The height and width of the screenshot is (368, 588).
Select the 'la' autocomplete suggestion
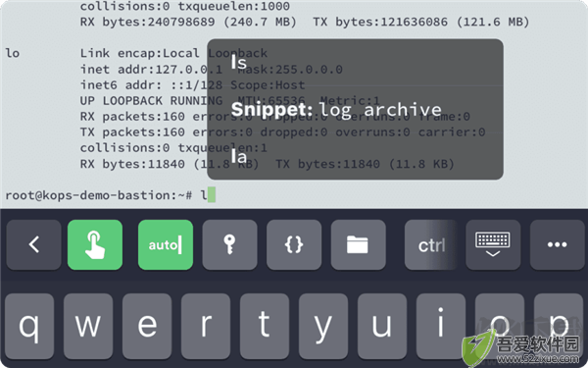[x=355, y=156]
